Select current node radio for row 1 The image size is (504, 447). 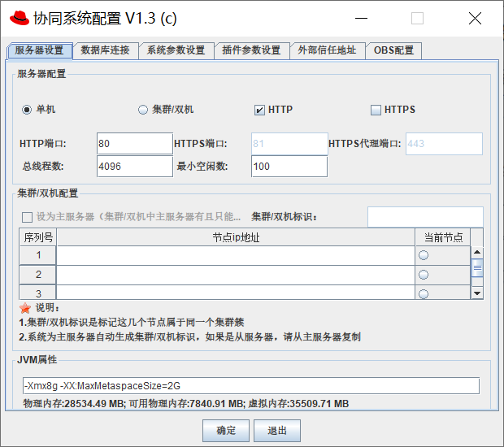coord(424,255)
